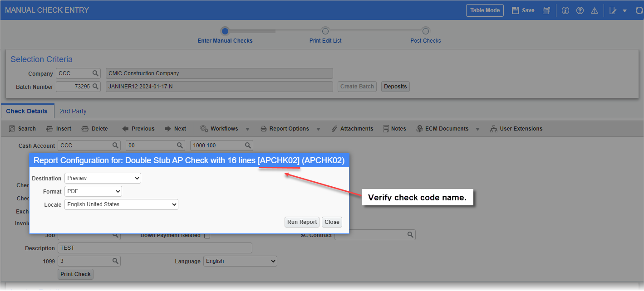Open the Notes tool
Viewport: 644px width, 291px height.
tap(394, 128)
